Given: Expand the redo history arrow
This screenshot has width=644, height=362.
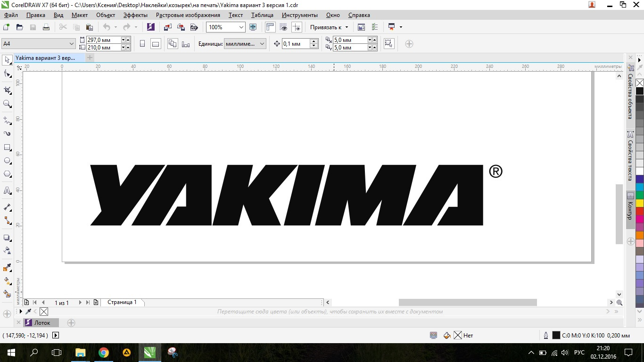Looking at the screenshot, I should [136, 27].
